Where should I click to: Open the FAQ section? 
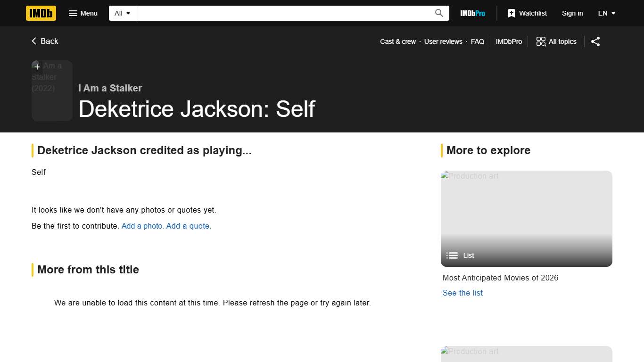[477, 41]
